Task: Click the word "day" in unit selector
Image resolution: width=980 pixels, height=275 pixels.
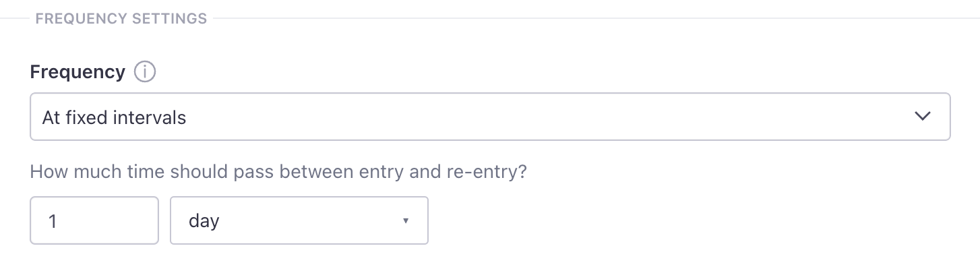Action: [204, 221]
